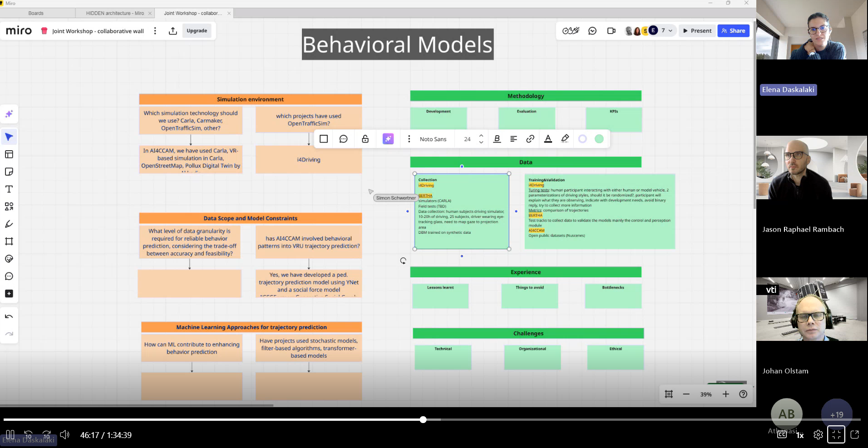The width and height of the screenshot is (868, 448).
Task: Select the sticky note tool in sidebar
Action: [x=9, y=172]
